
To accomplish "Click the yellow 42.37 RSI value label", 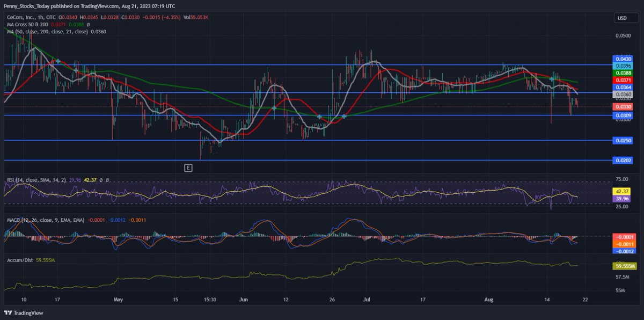I will tap(623, 191).
